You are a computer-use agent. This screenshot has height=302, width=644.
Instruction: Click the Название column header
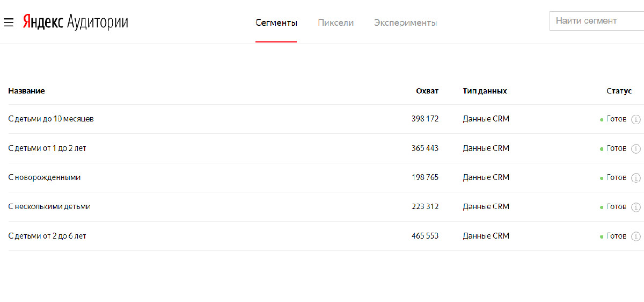[26, 91]
